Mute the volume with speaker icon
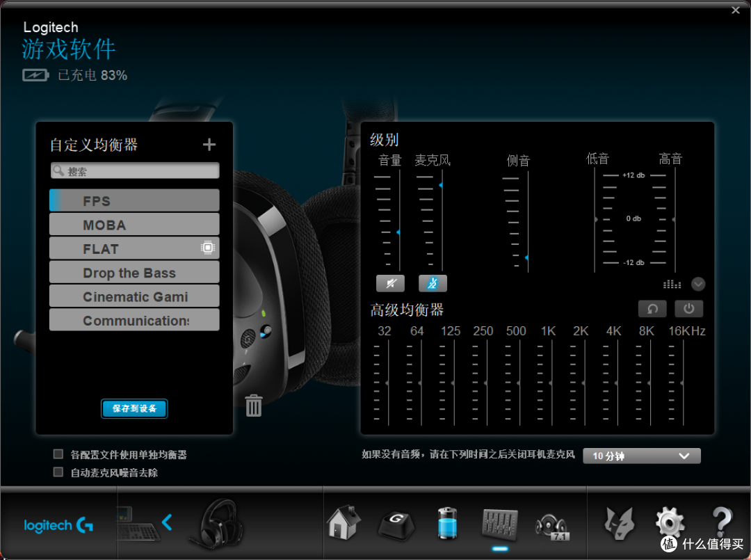The image size is (751, 560). click(x=390, y=283)
